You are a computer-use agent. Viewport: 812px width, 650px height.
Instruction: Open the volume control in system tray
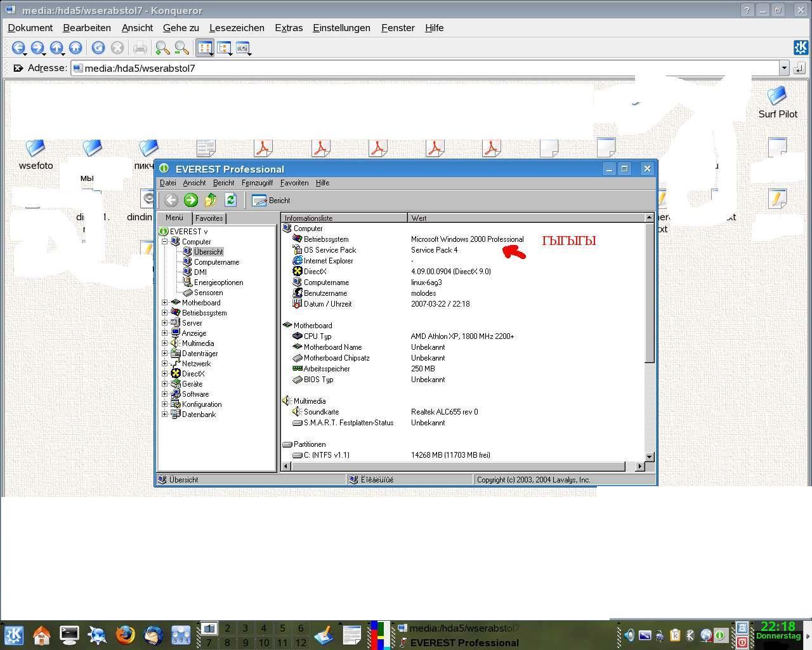629,635
